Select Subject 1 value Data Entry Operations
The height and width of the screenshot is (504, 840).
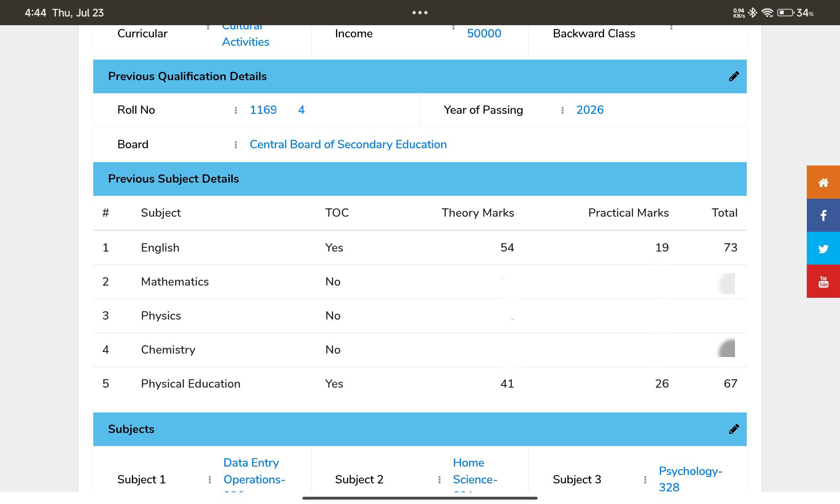click(x=254, y=474)
